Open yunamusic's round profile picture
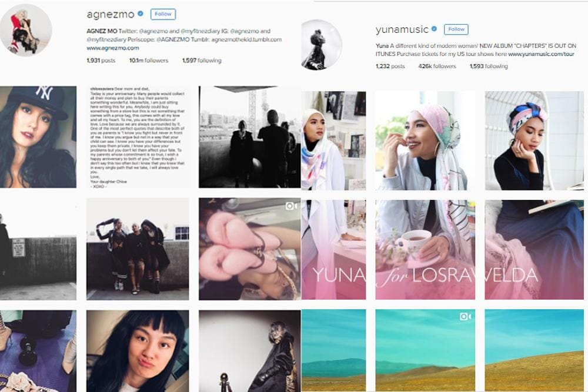This screenshot has width=588, height=392. (322, 45)
